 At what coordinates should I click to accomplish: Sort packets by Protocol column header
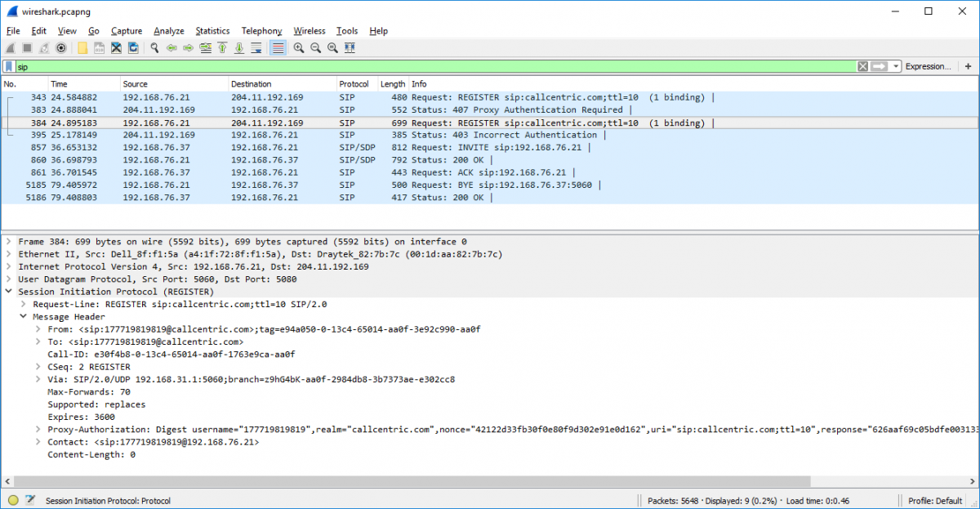pos(357,84)
